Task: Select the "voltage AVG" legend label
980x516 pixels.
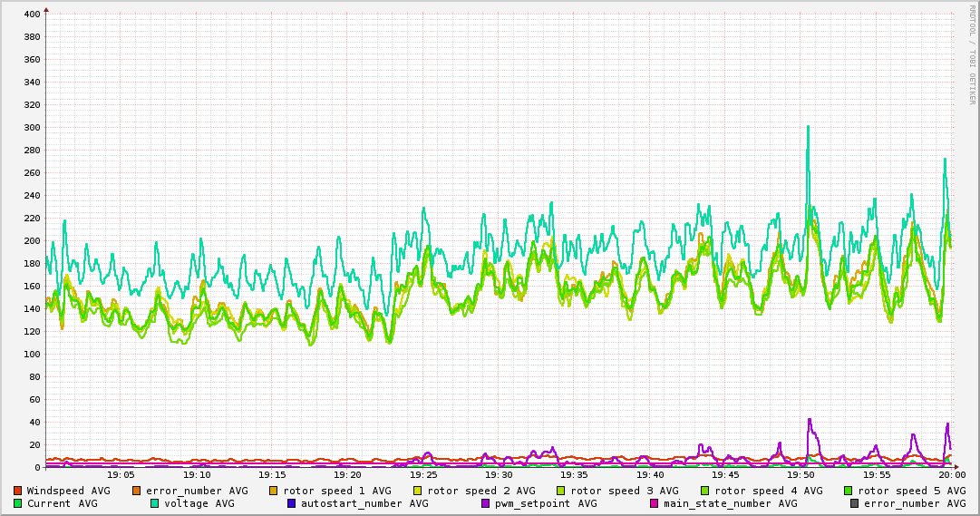Action: 199,503
